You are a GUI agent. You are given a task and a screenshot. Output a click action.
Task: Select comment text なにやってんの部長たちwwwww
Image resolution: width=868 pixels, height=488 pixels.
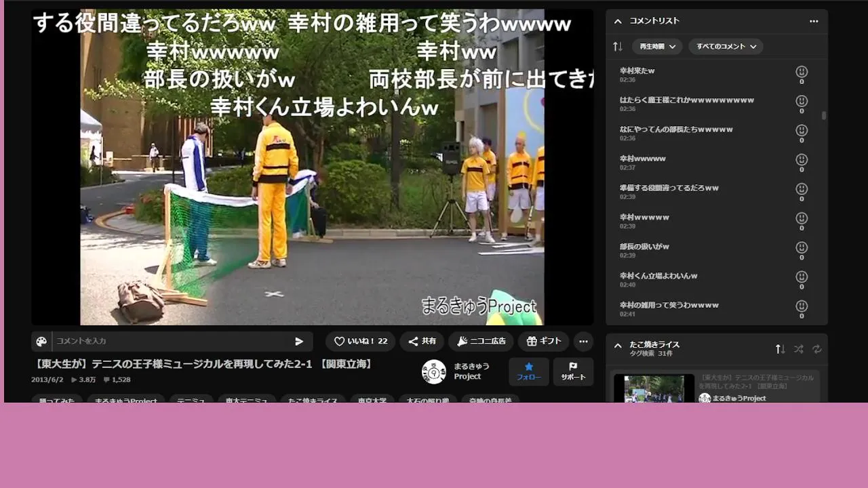(676, 129)
